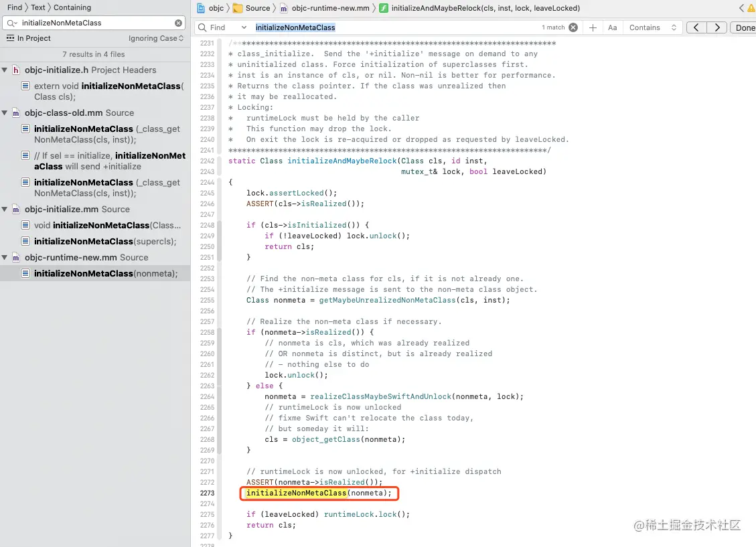Open result extern void initializeNonMetaClass

point(109,91)
